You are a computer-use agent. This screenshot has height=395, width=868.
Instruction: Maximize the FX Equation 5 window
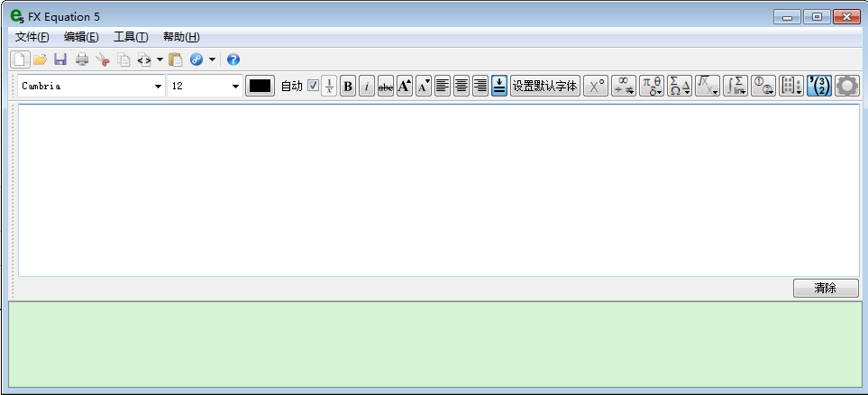(817, 17)
